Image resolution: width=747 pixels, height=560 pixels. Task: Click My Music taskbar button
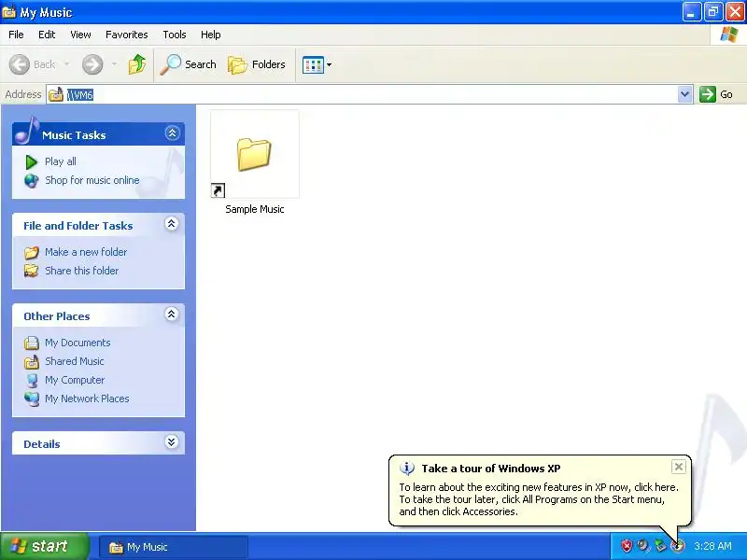[174, 547]
